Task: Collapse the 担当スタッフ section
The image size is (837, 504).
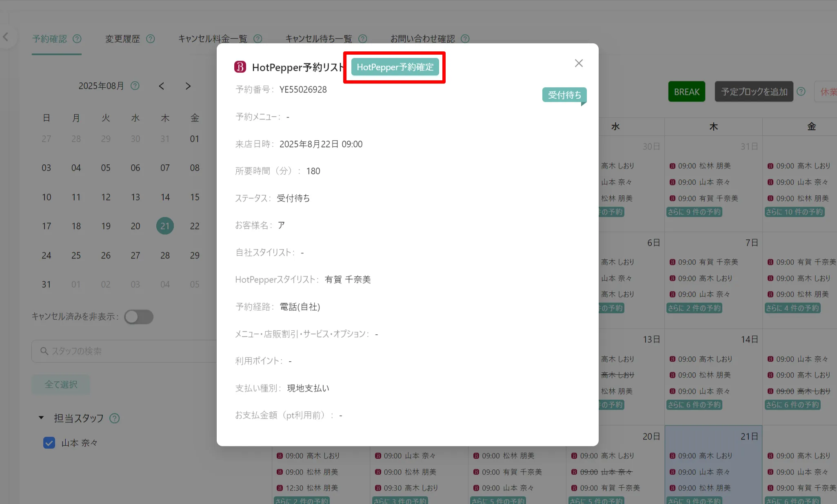Action: click(x=41, y=418)
